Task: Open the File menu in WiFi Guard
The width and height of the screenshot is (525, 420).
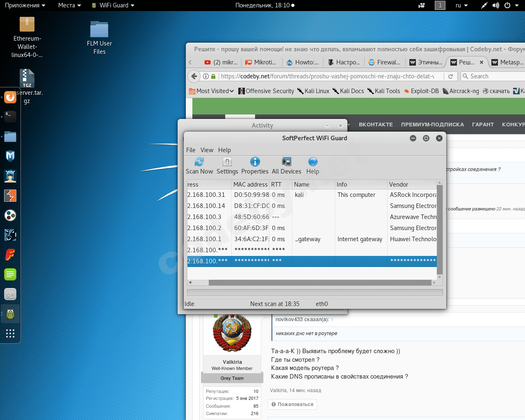Action: point(191,150)
